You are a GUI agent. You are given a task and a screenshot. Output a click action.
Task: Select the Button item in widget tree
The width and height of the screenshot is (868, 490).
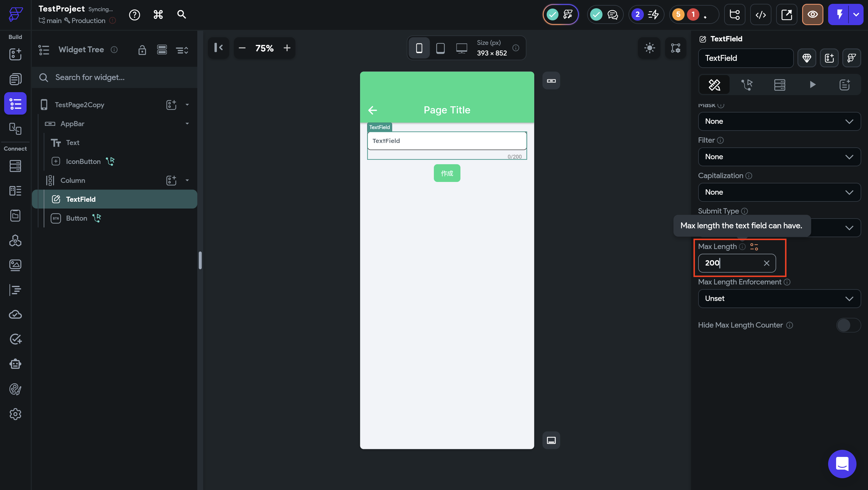click(x=76, y=218)
